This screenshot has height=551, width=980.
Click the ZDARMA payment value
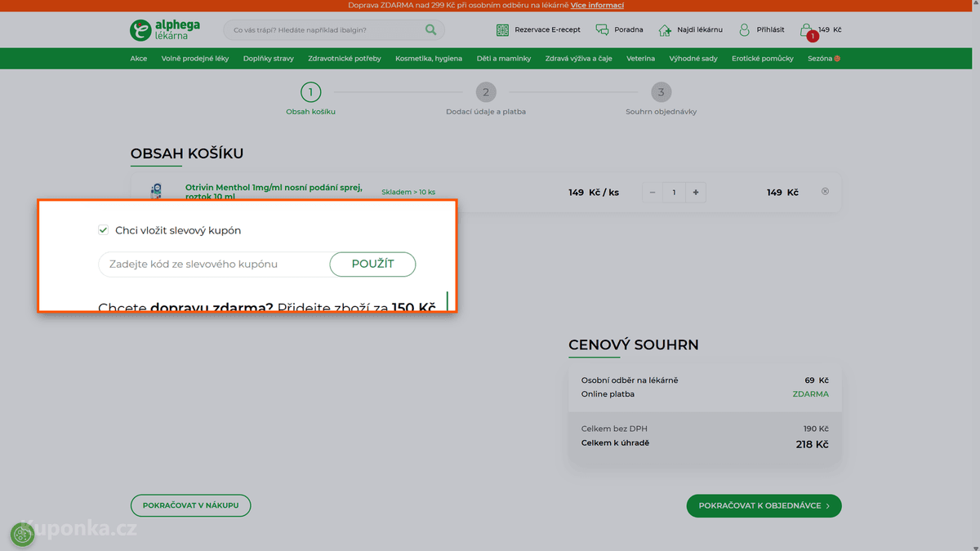tap(810, 394)
